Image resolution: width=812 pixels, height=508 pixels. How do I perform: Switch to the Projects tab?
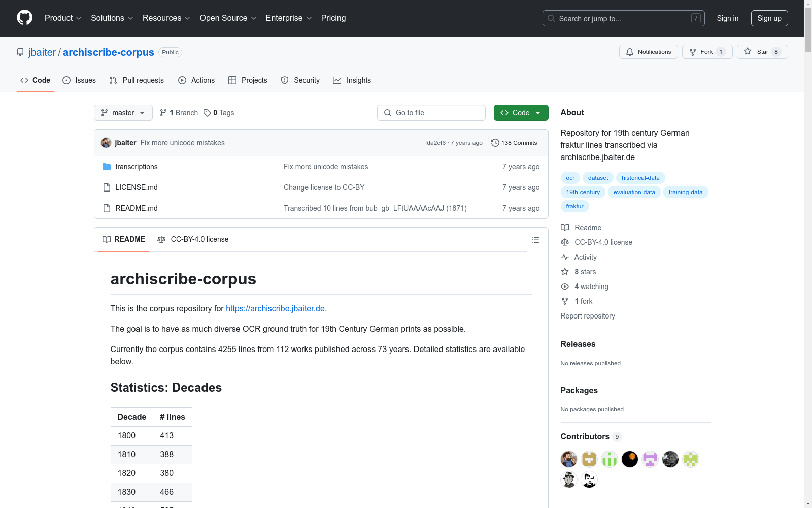(248, 80)
